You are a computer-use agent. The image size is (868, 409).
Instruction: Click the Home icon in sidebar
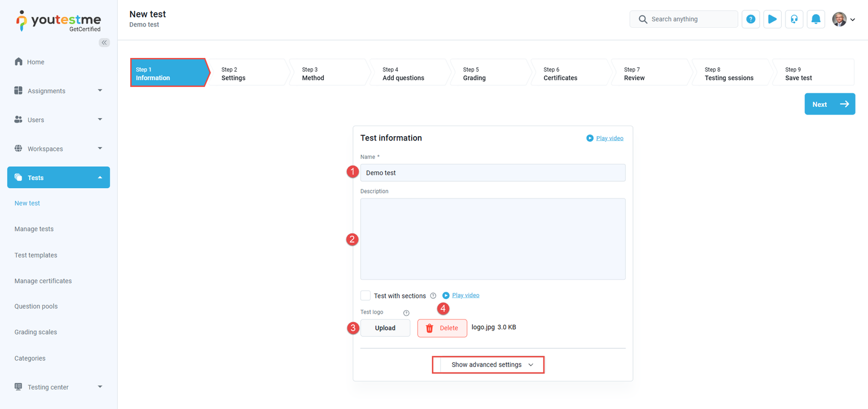click(x=18, y=62)
